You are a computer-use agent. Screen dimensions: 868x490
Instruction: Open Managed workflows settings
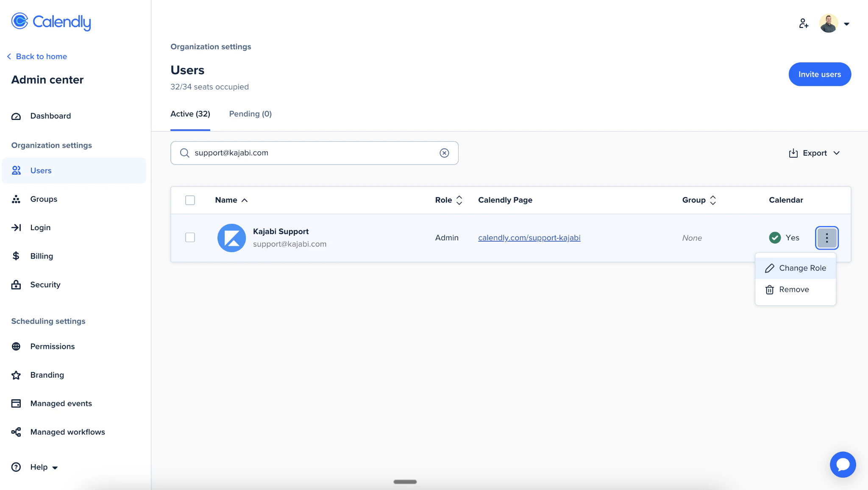tap(67, 432)
